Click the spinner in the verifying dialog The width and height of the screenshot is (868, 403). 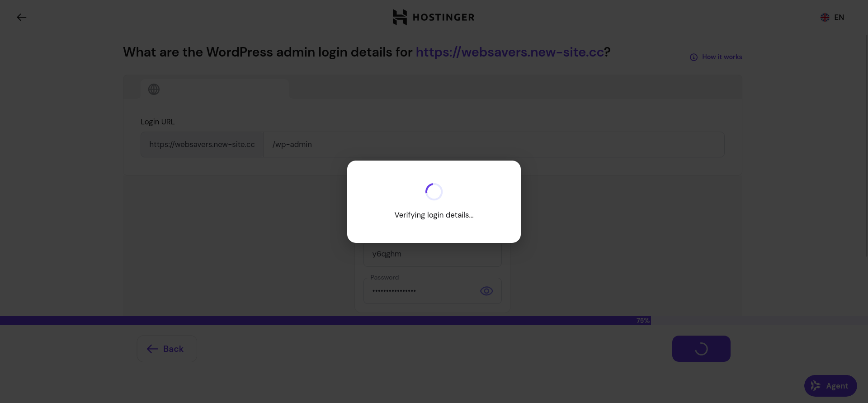(x=434, y=192)
